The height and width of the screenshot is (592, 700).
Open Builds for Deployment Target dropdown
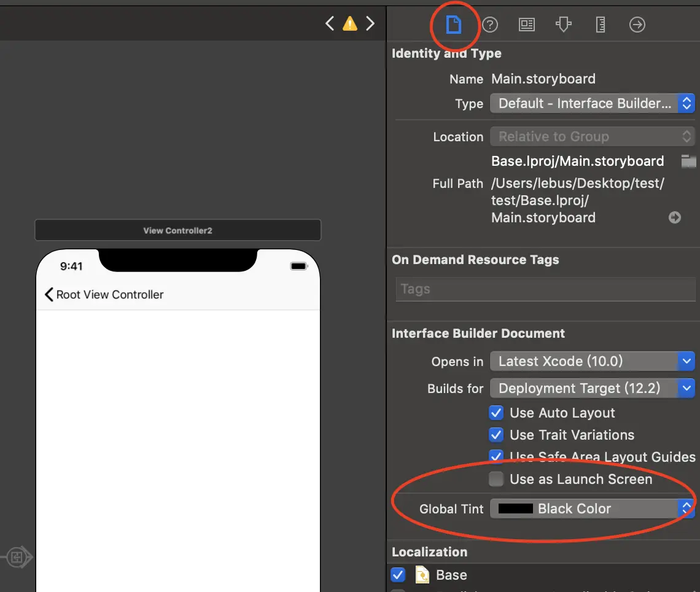[593, 388]
